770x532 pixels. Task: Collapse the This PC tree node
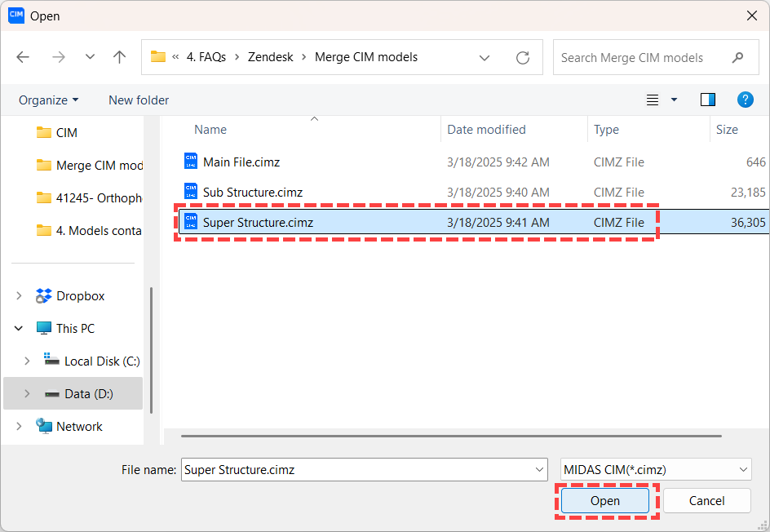[x=19, y=328]
